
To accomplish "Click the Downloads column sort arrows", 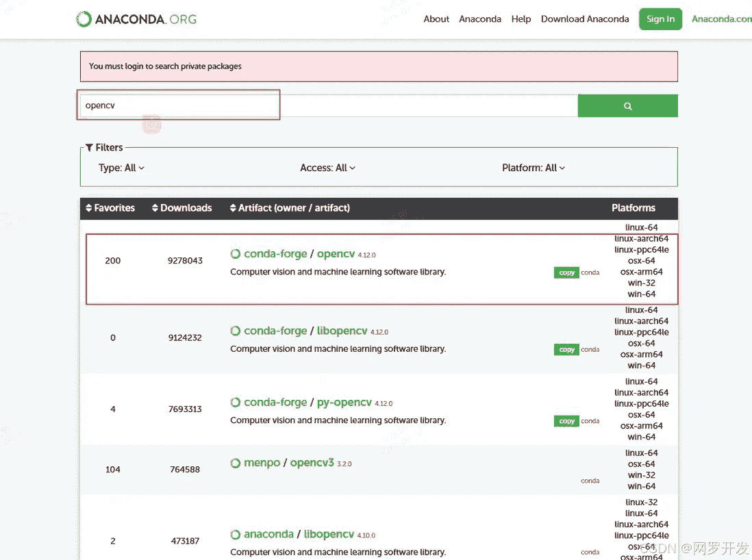I will tap(155, 207).
